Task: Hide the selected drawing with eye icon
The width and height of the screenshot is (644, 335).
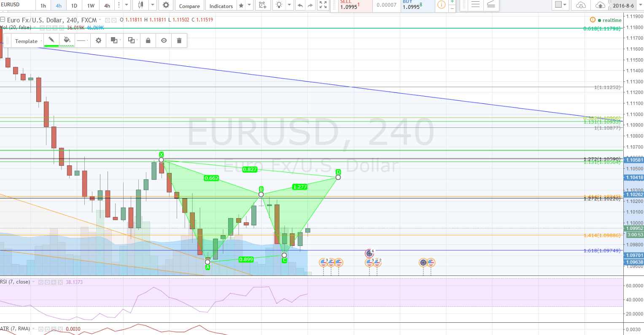Action: (164, 41)
